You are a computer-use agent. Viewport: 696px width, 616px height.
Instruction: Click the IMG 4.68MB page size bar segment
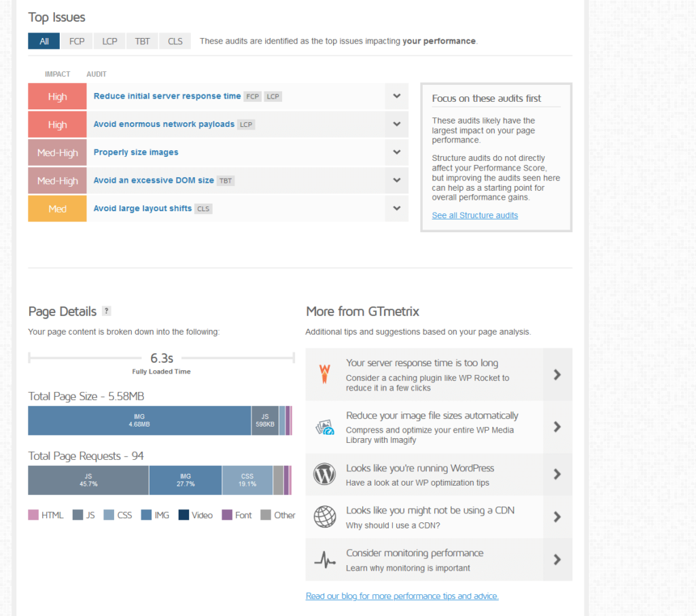[x=139, y=420]
